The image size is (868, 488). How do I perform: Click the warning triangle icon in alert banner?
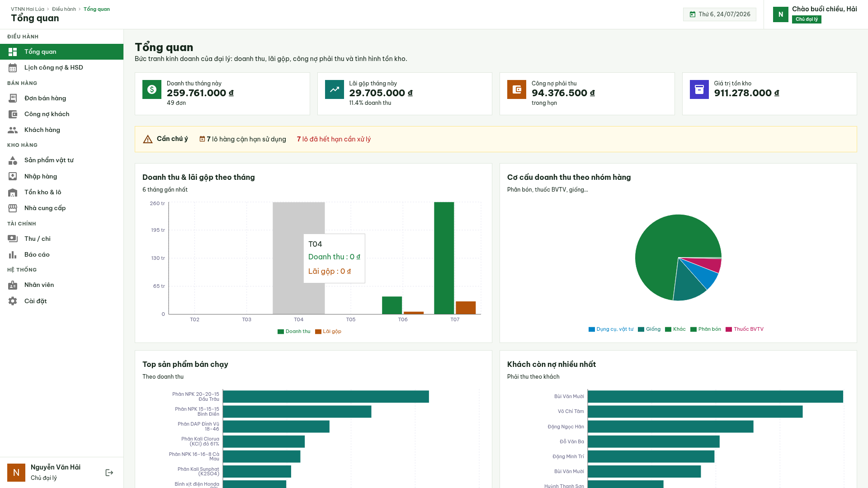pyautogui.click(x=148, y=139)
